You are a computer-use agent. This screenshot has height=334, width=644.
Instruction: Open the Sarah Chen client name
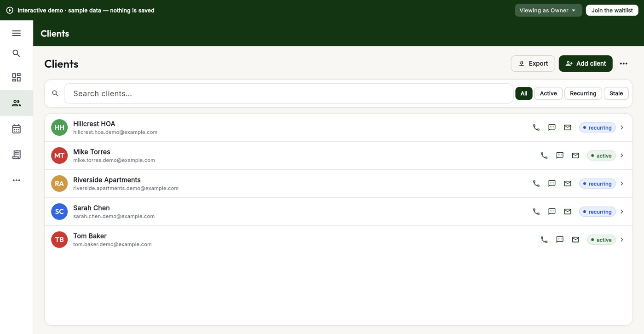[x=92, y=208]
